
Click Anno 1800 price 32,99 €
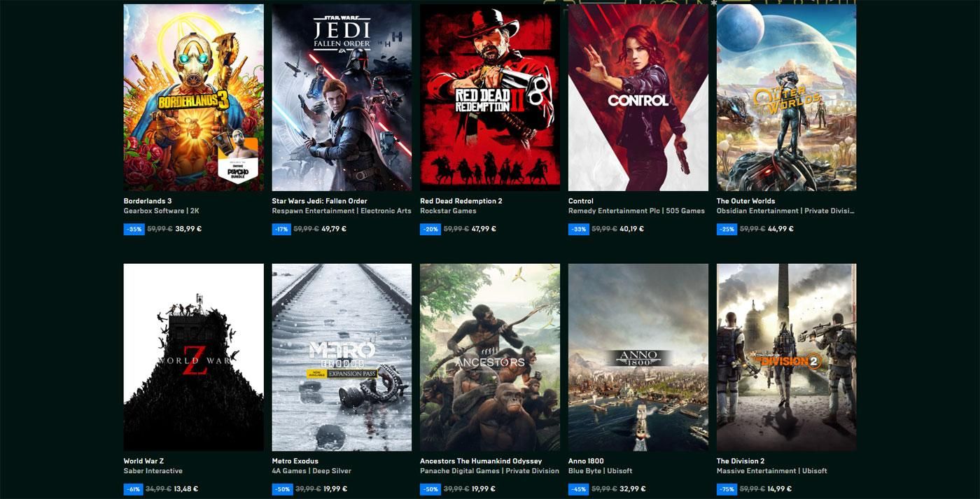pos(632,489)
